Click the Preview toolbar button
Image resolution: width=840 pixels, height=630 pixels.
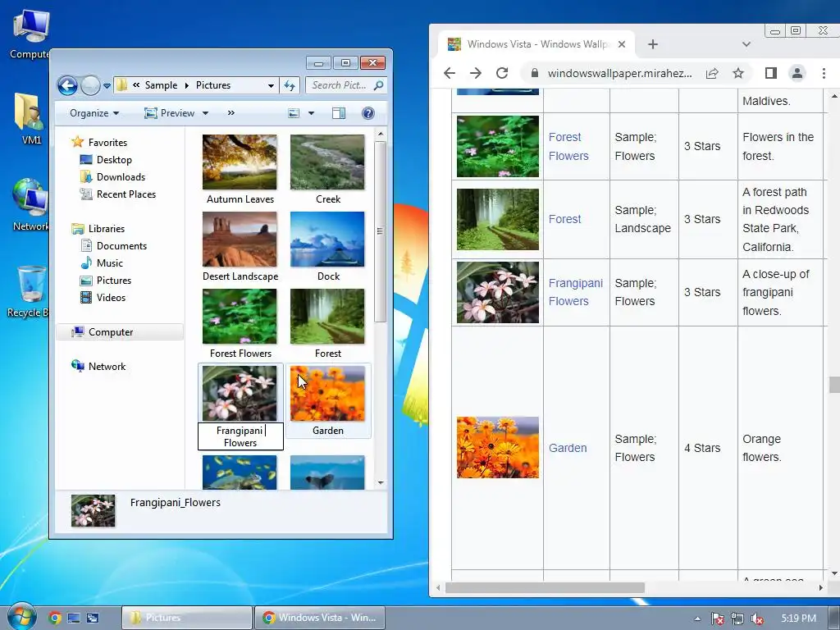coord(170,113)
